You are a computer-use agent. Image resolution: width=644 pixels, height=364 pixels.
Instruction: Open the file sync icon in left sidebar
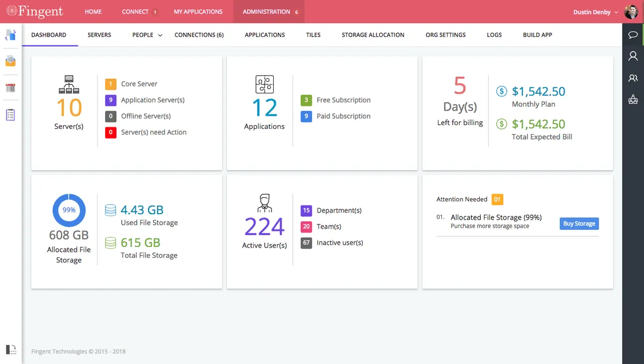tap(11, 35)
